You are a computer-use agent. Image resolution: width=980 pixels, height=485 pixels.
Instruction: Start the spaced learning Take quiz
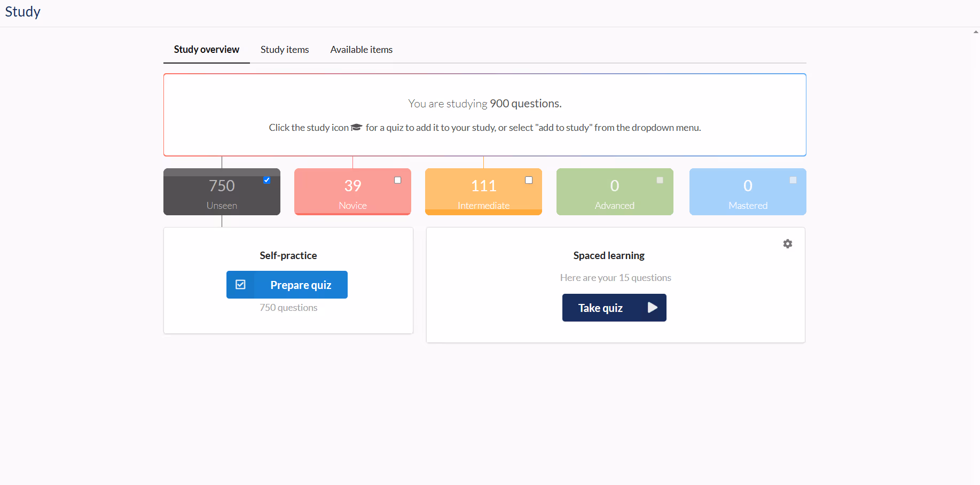[614, 308]
